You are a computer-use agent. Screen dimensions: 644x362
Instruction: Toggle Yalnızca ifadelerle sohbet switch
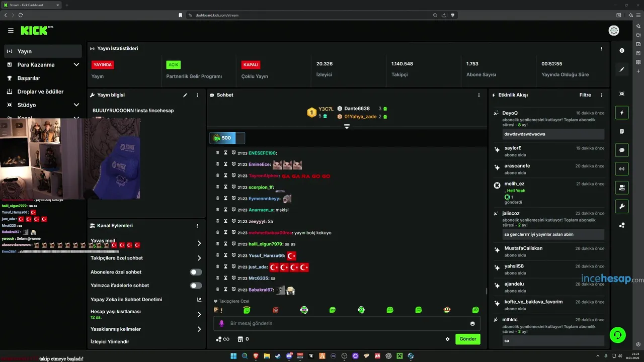pos(196,286)
